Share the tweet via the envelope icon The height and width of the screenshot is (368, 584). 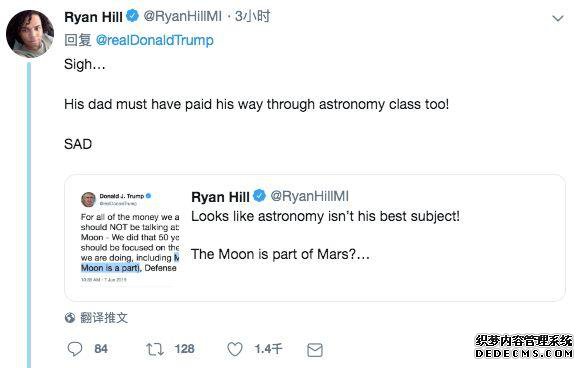point(315,350)
